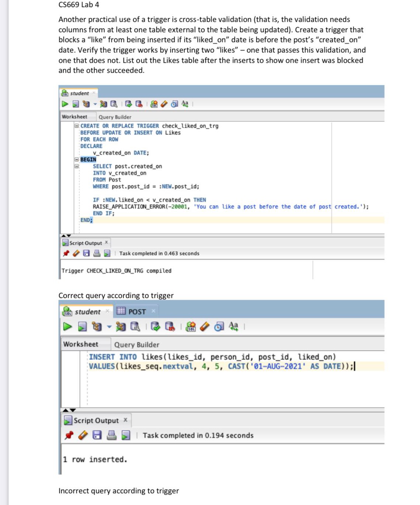Viewport: 420px width, 505px height.
Task: Run the trigger statement with the green Run arrow
Action: 65,104
